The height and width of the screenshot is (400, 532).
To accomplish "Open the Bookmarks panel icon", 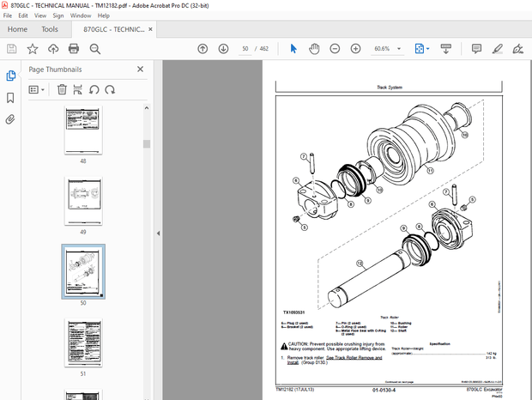I will 10,98.
